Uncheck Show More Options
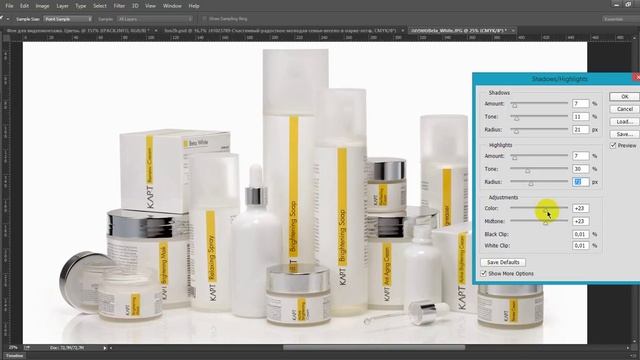The image size is (640, 360). click(483, 273)
